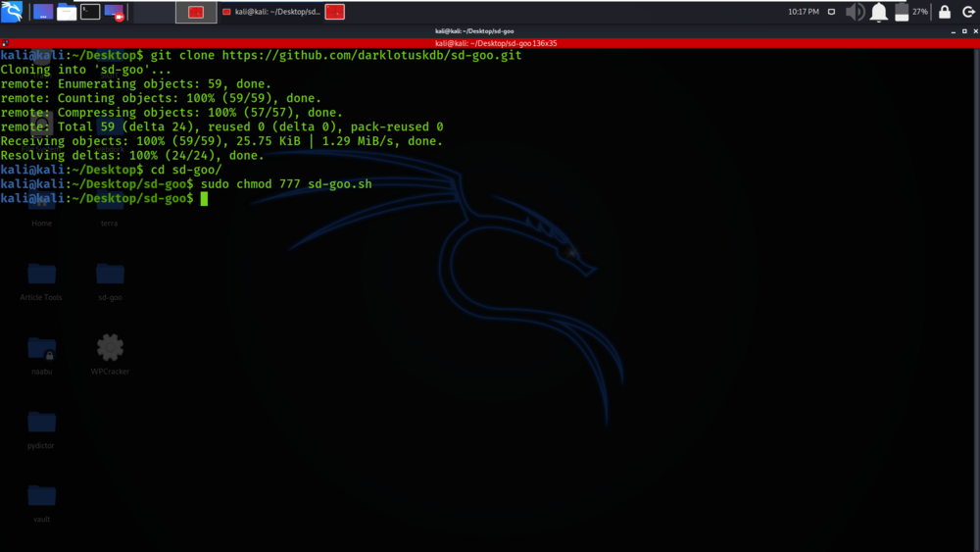The width and height of the screenshot is (980, 552).
Task: Lock the screen with padlock icon
Action: point(945,12)
